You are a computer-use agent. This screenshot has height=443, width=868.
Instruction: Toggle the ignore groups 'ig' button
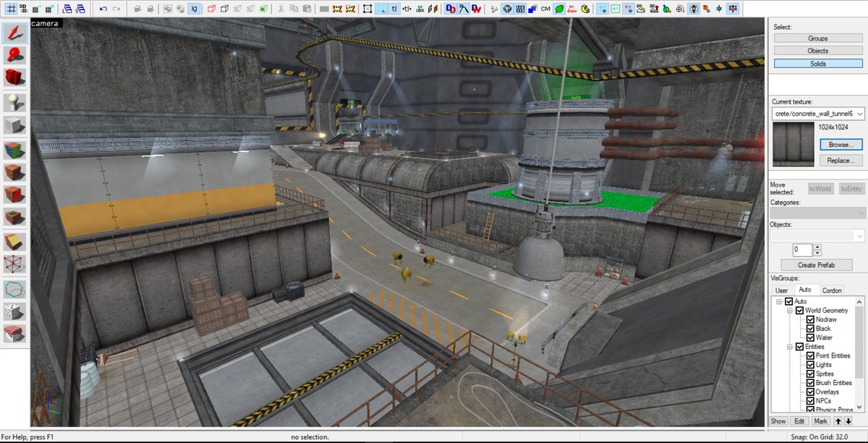click(193, 9)
